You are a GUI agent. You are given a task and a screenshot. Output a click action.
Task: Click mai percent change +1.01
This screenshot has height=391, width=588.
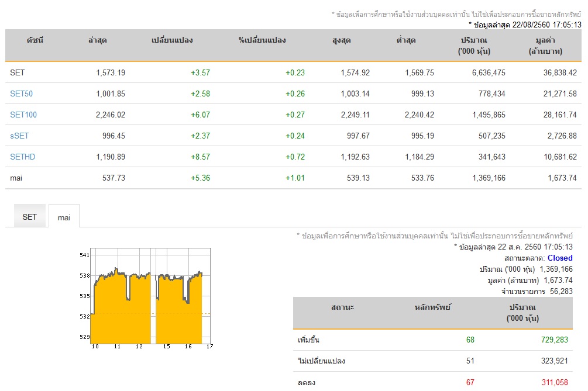(295, 178)
